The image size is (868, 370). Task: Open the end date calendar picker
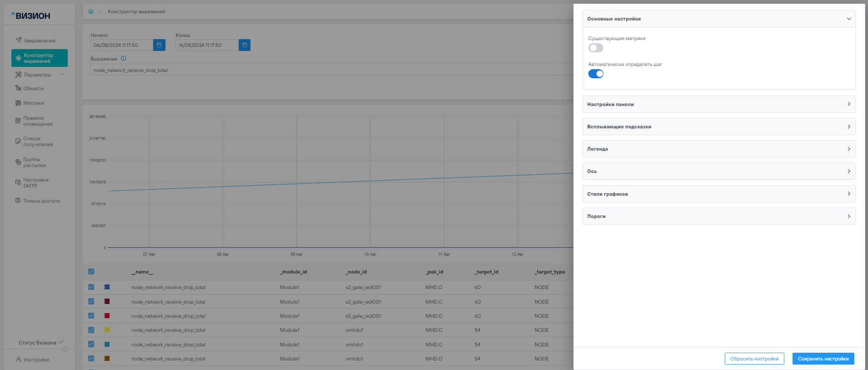click(245, 45)
